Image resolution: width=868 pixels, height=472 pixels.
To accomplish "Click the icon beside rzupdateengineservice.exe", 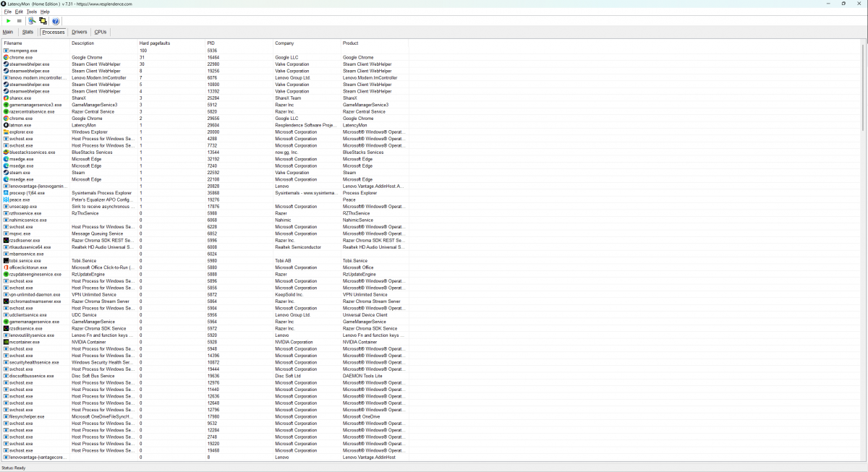I will coord(6,275).
